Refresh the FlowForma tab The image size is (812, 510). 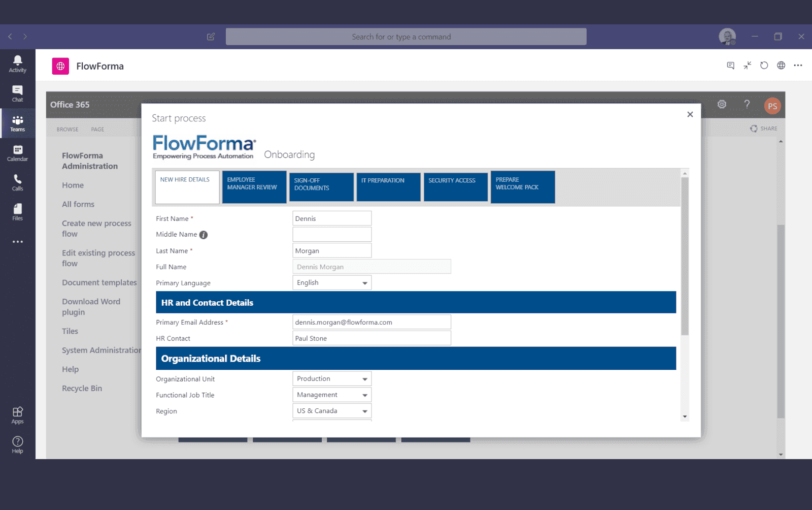tap(764, 66)
